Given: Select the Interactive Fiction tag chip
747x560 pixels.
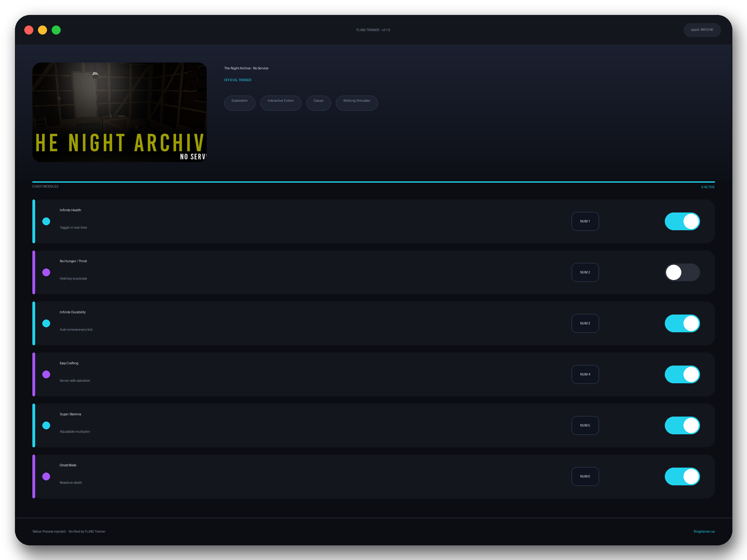Looking at the screenshot, I should click(x=281, y=103).
